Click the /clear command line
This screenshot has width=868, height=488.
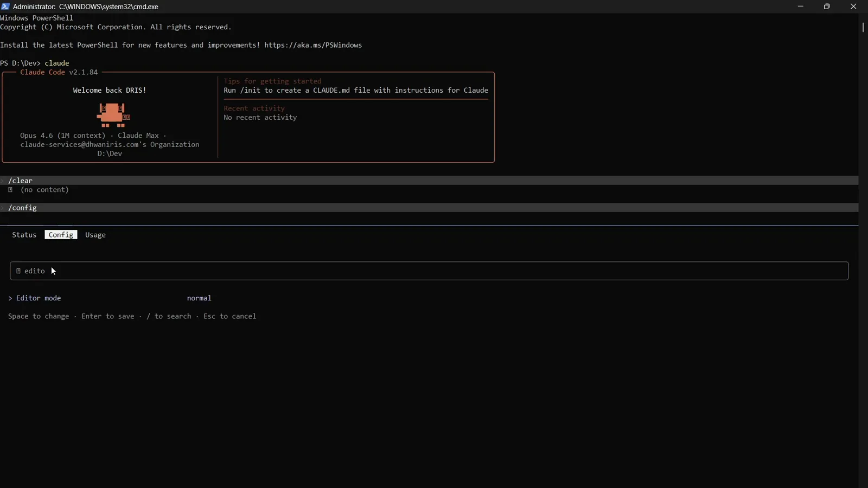pos(429,181)
